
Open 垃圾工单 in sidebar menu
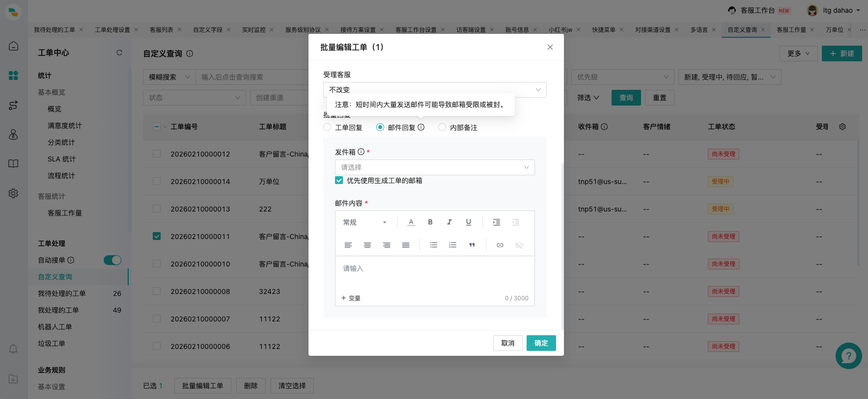pyautogui.click(x=52, y=344)
